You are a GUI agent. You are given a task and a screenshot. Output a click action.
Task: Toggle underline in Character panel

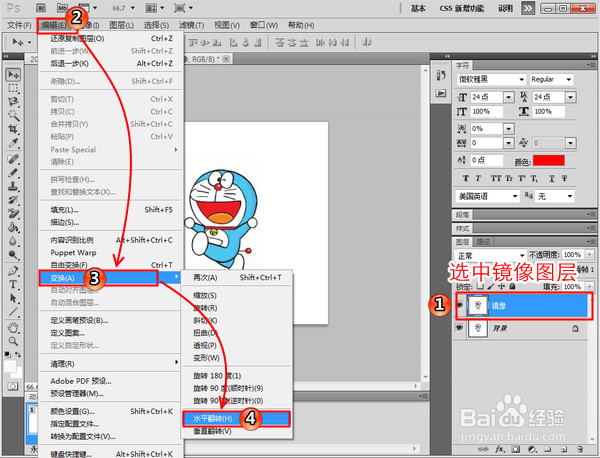pyautogui.click(x=551, y=178)
